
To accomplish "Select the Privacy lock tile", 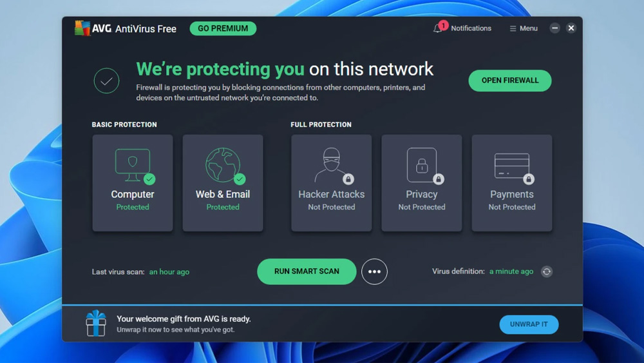I will tap(422, 183).
